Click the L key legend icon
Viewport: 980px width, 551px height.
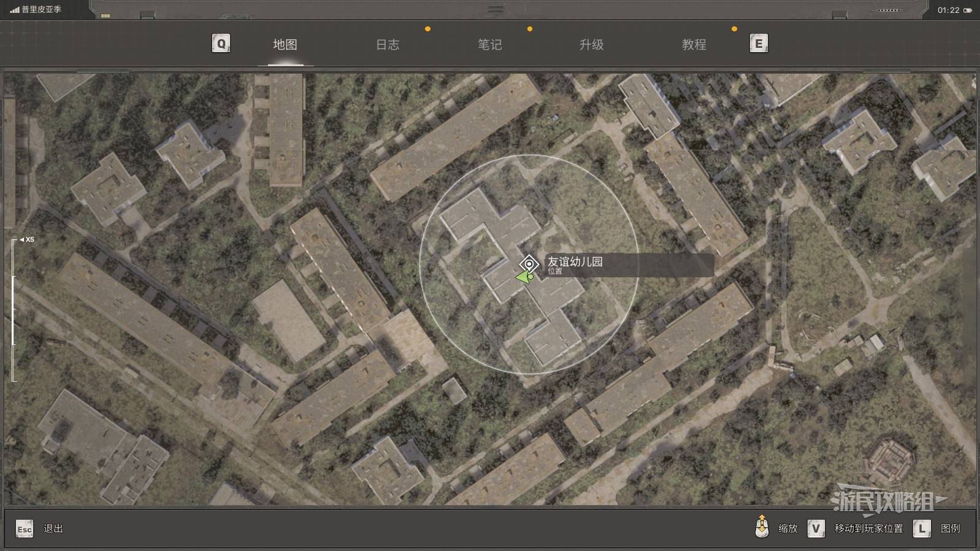[922, 528]
